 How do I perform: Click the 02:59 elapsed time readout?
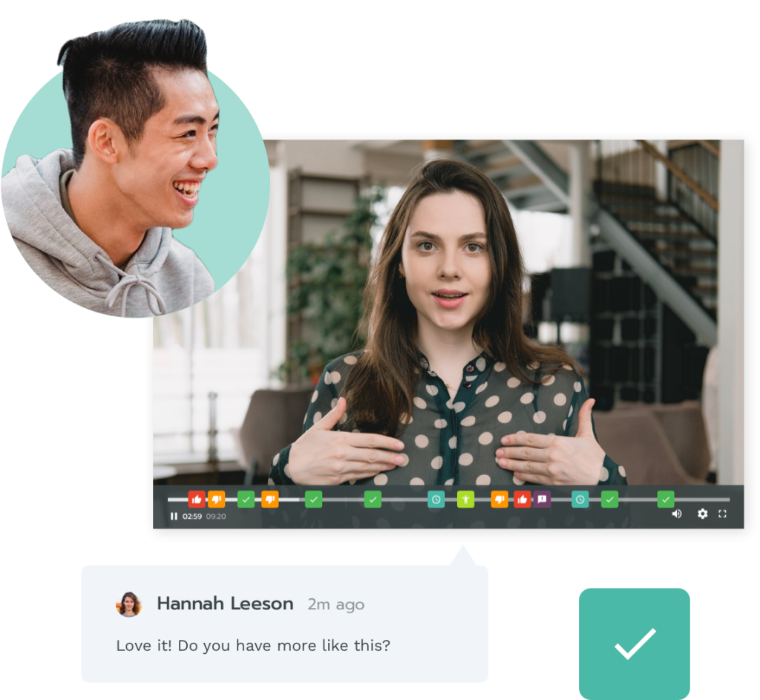tap(192, 517)
